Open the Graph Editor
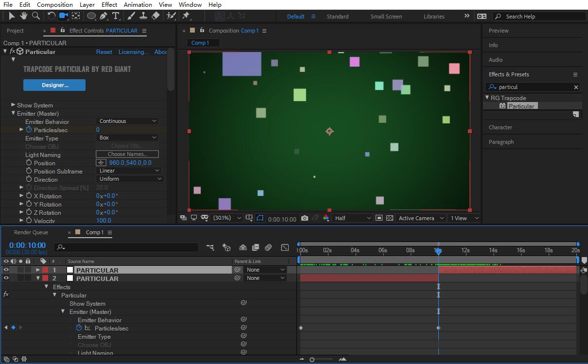 click(x=285, y=247)
